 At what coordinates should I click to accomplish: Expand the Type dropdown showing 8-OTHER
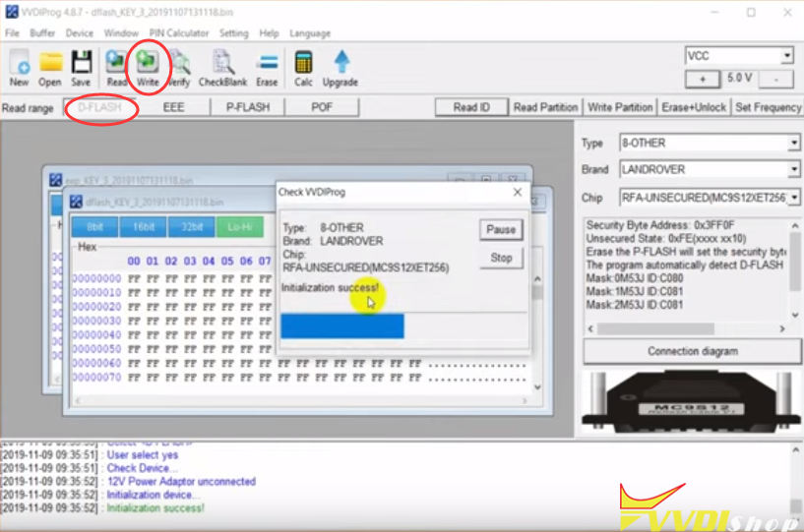click(x=794, y=143)
